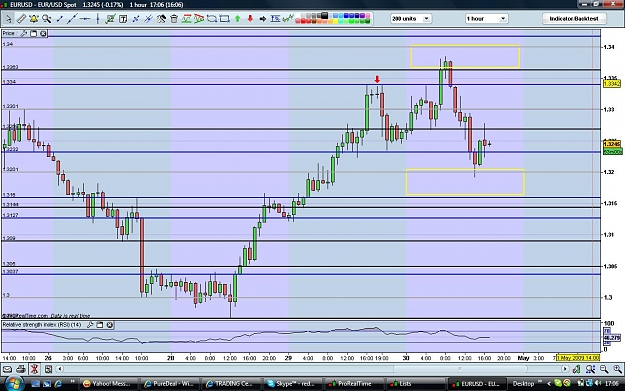Close the Price panel
625x391 pixels.
(x=43, y=33)
